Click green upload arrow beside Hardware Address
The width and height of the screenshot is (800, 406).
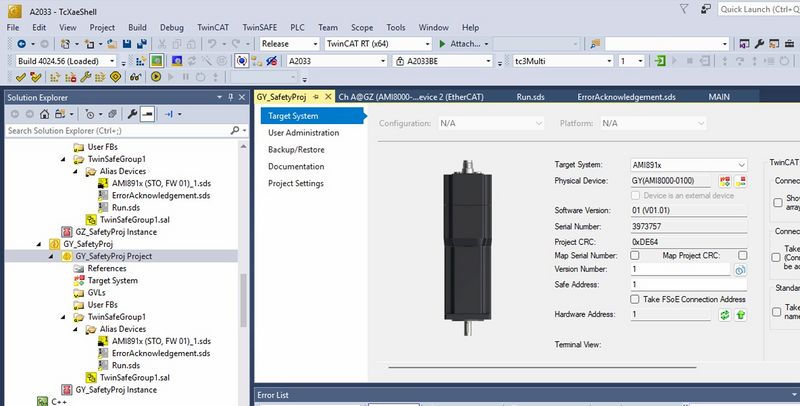[x=741, y=315]
